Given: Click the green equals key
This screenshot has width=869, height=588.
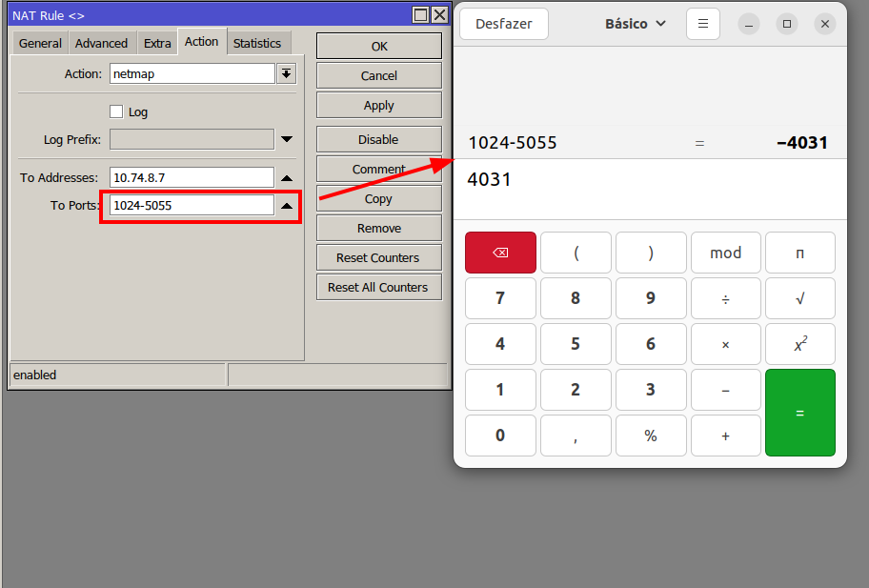Looking at the screenshot, I should tap(799, 413).
